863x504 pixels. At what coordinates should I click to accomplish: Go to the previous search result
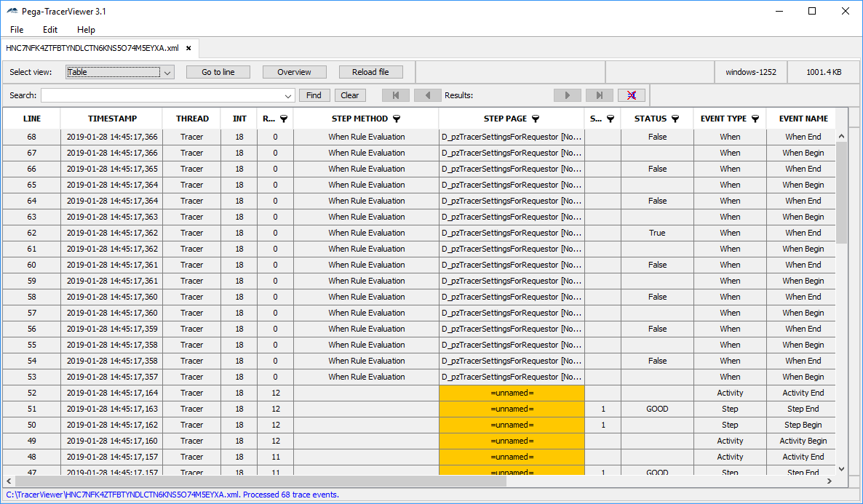pyautogui.click(x=428, y=95)
